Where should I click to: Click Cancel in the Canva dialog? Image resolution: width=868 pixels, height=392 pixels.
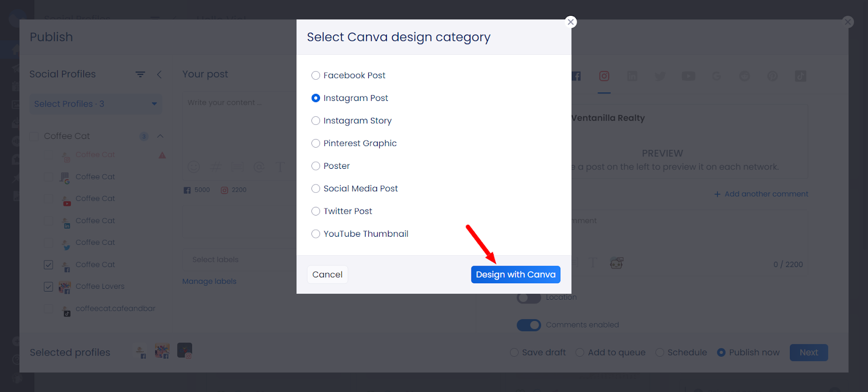[327, 275]
